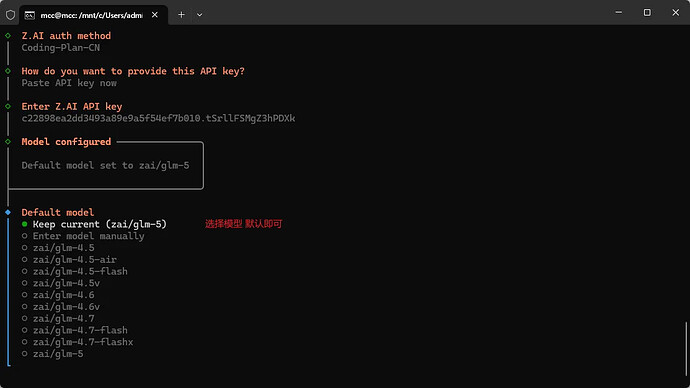The image size is (690, 388).
Task: Click green diamond beside Z.AI auth method
Action: pos(8,36)
